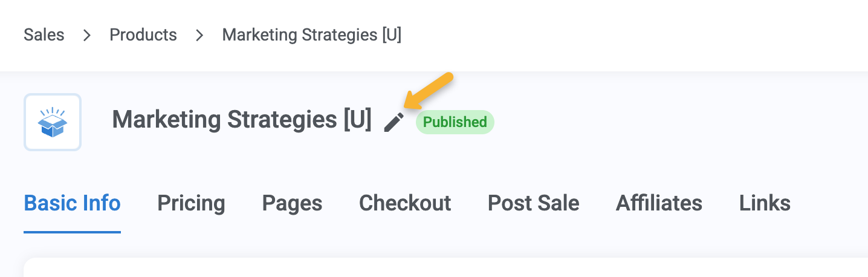This screenshot has width=868, height=277.
Task: Click the orange arrow annotation
Action: pos(429,91)
